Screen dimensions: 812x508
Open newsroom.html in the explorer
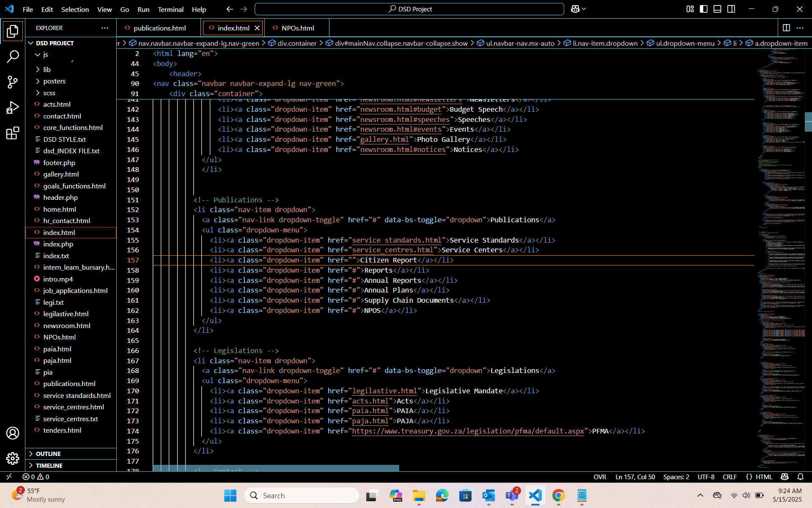pos(66,326)
